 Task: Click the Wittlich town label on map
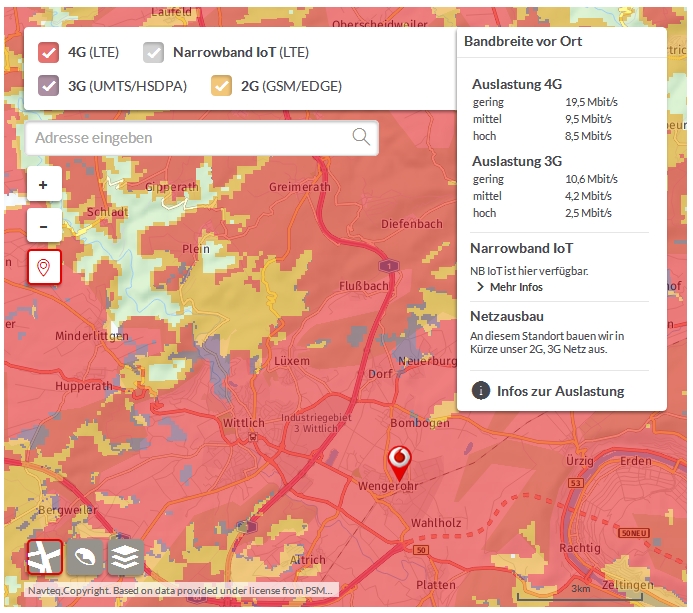(x=244, y=423)
